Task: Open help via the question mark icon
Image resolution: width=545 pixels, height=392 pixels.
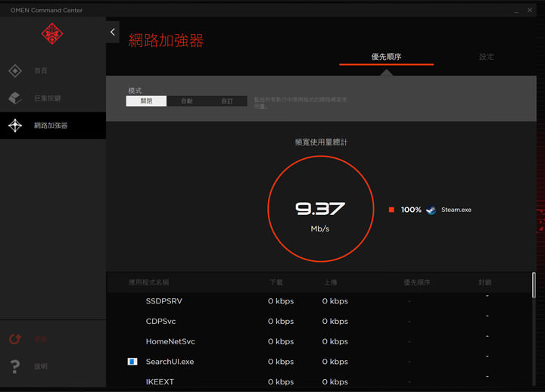Action: (15, 366)
